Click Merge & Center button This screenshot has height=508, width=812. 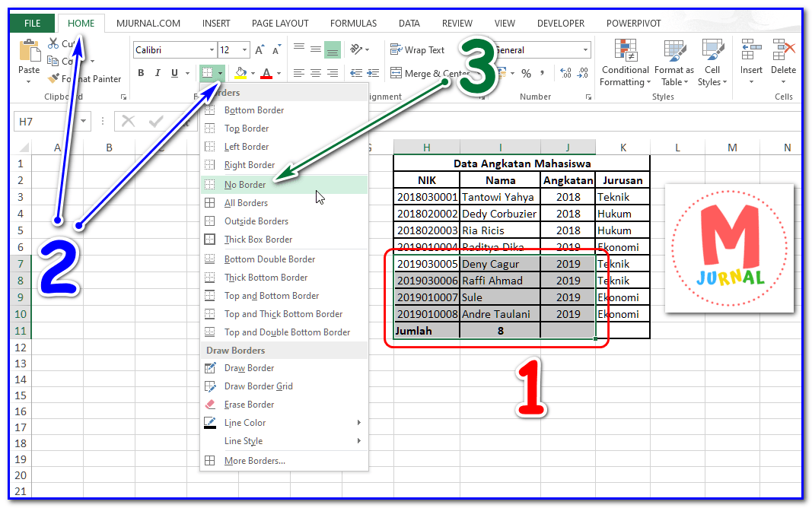tap(429, 74)
